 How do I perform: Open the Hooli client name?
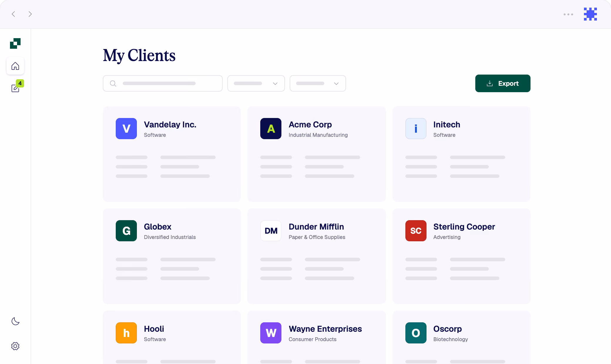tap(154, 329)
